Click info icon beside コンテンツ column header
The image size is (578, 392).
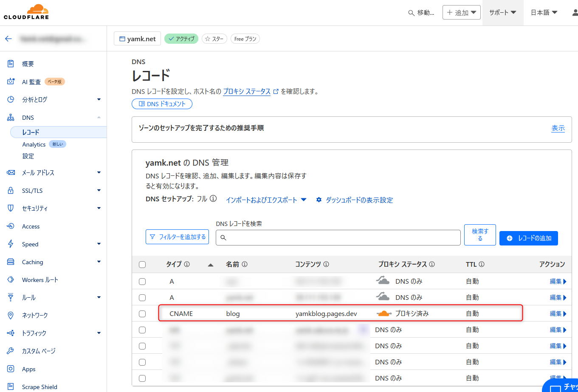click(x=326, y=264)
